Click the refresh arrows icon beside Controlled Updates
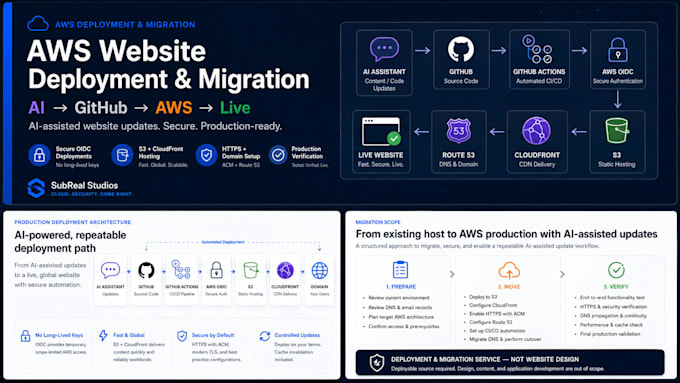 (x=265, y=336)
